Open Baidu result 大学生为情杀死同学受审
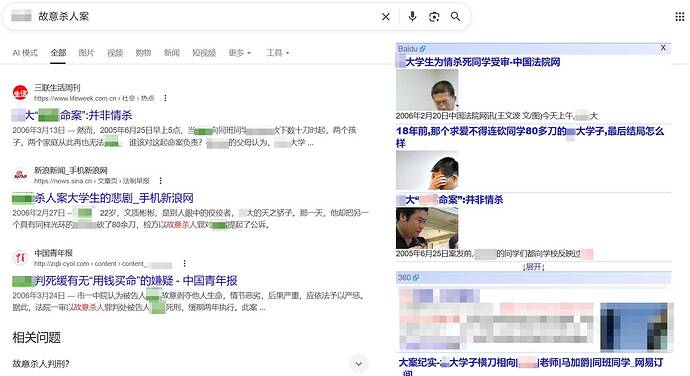The image size is (690, 376). [x=478, y=62]
